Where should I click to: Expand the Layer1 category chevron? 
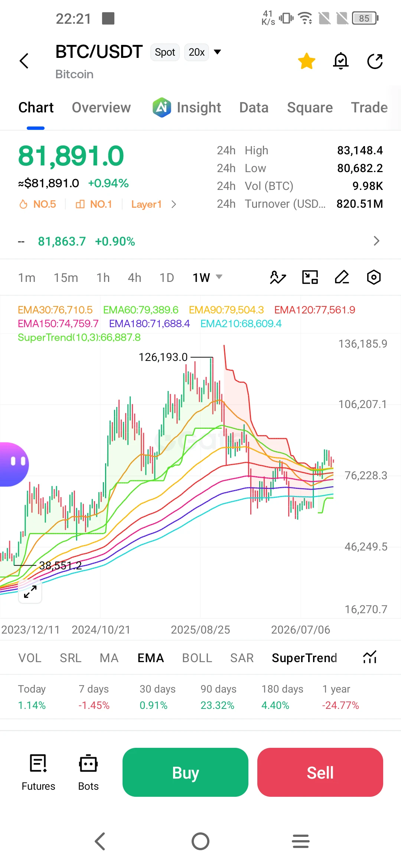coord(174,204)
